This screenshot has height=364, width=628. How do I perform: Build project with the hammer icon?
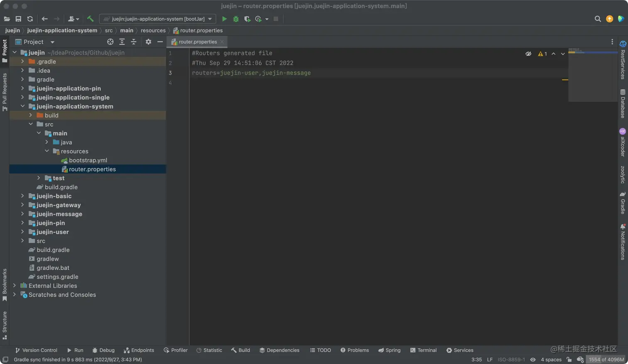90,19
